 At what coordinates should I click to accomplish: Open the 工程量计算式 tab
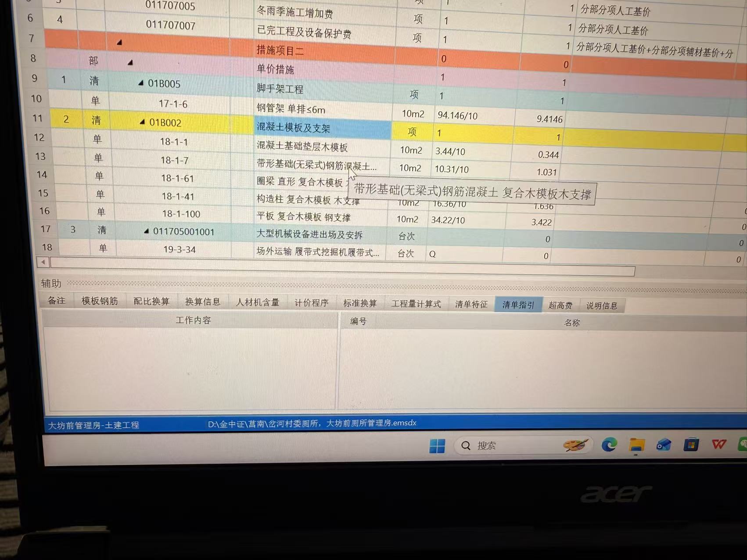(416, 303)
